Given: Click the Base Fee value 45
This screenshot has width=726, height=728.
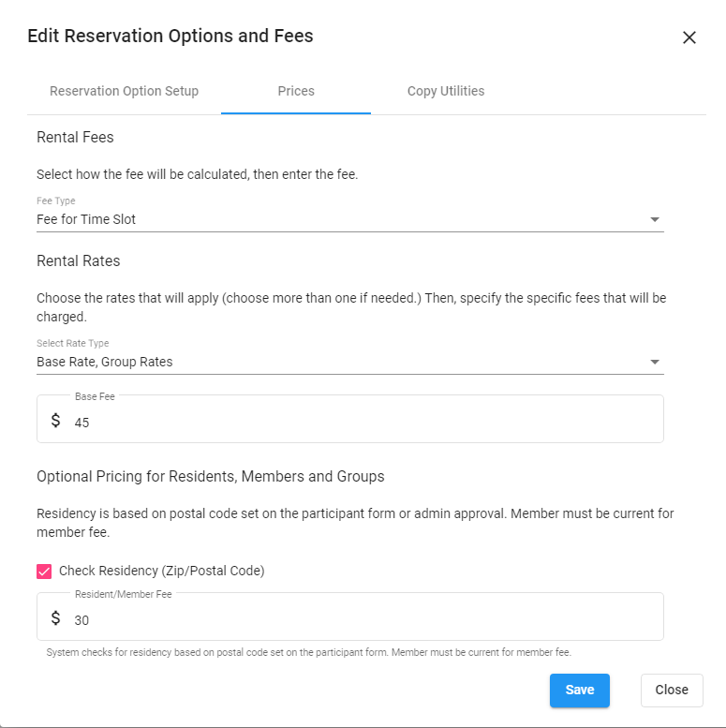Looking at the screenshot, I should click(82, 423).
